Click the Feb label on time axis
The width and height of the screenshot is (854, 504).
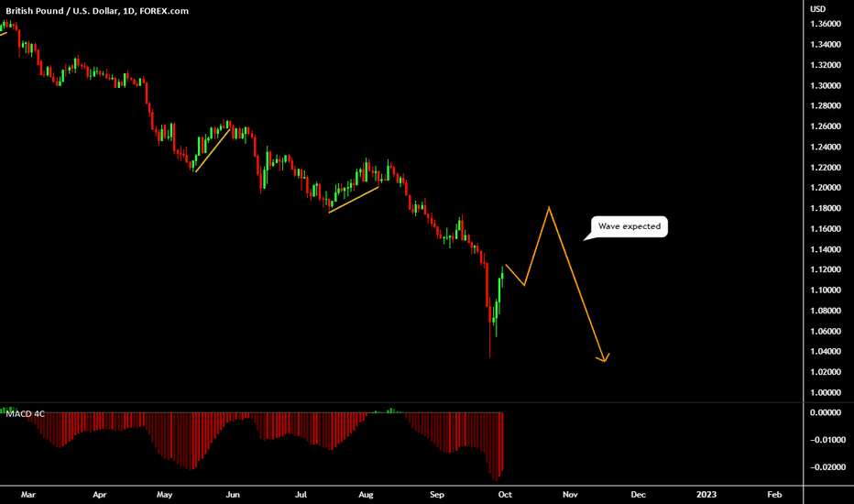coord(774,495)
